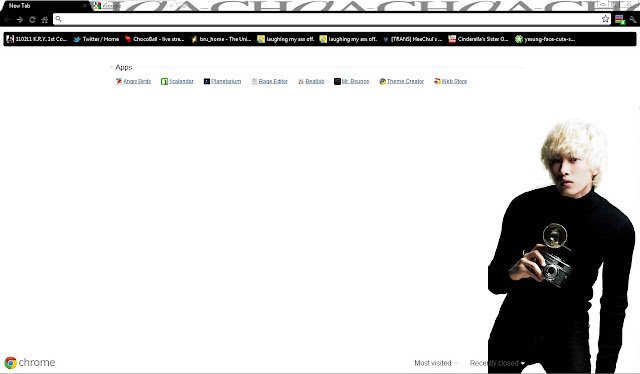Switch to the New Tab tab
The width and height of the screenshot is (640, 374).
[x=45, y=6]
